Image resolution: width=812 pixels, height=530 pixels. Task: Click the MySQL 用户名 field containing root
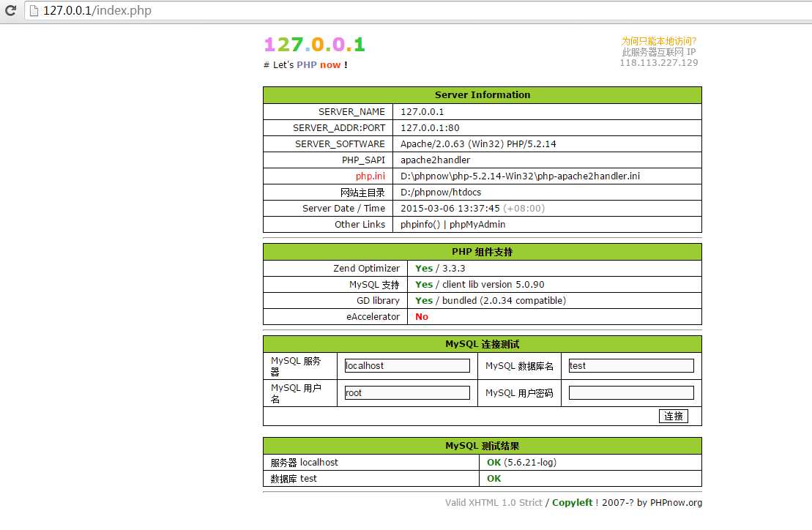click(407, 392)
